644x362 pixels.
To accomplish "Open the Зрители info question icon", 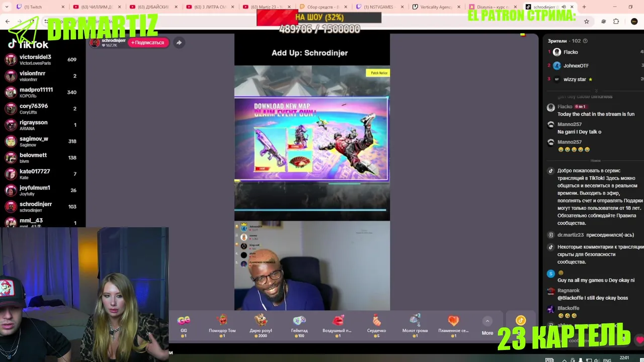I will 585,41.
